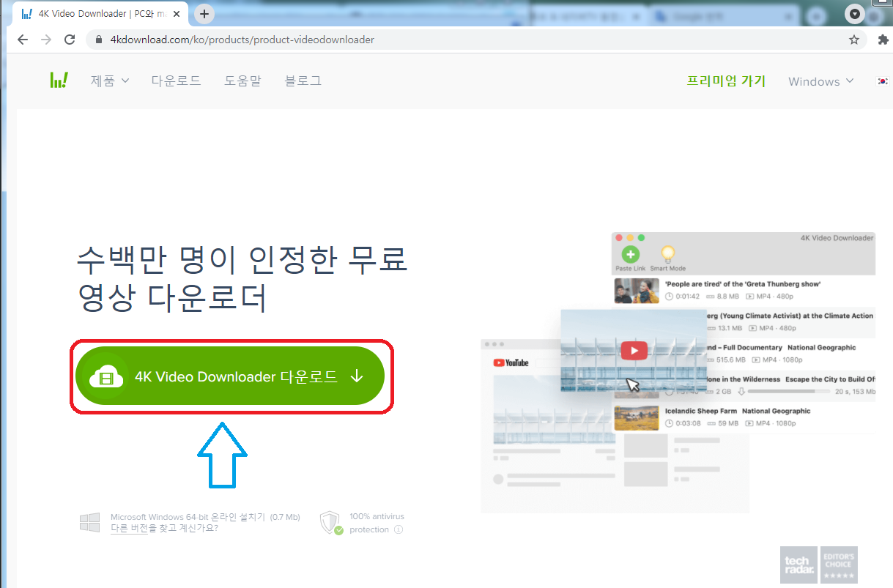Click the South Korea flag language icon
Screen dimensions: 893x588
click(x=883, y=81)
